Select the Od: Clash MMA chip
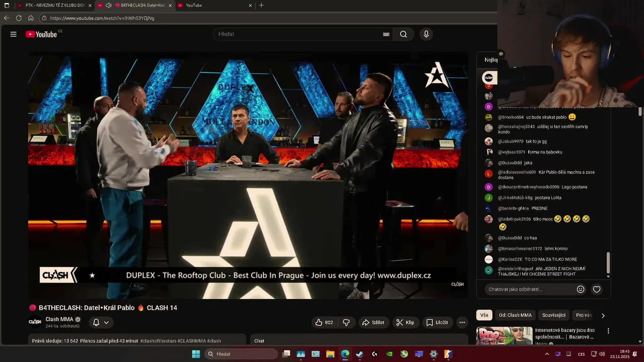Screen dimensions: 644x362 (x=515, y=315)
